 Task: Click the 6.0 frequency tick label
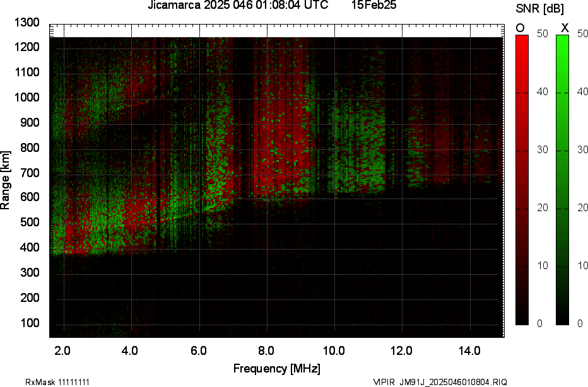198,351
